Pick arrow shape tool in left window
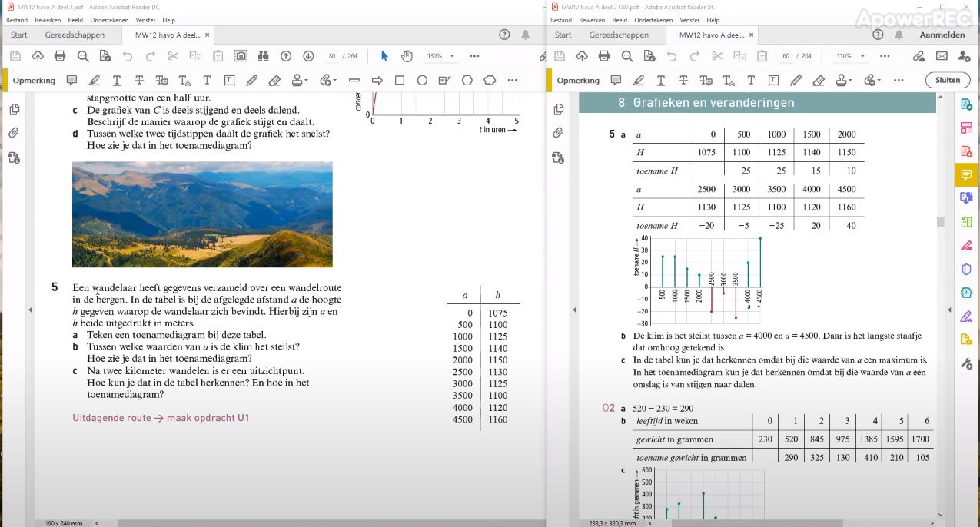 click(x=377, y=80)
